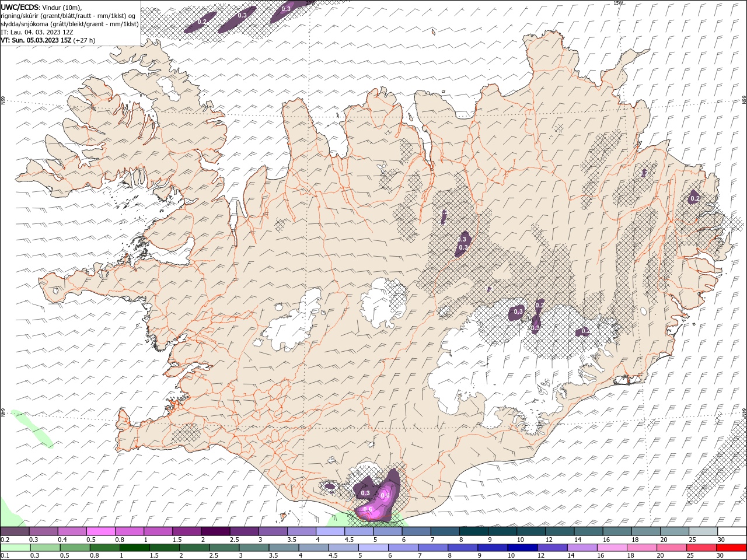Click the 'rigning/skúrir' description line
This screenshot has height=560, width=747.
pyautogui.click(x=69, y=15)
